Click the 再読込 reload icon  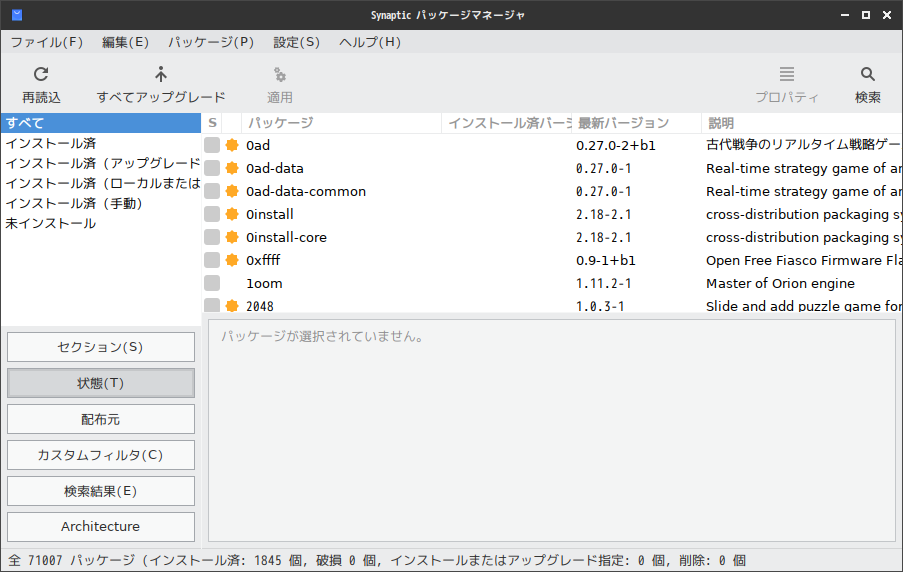coord(41,74)
